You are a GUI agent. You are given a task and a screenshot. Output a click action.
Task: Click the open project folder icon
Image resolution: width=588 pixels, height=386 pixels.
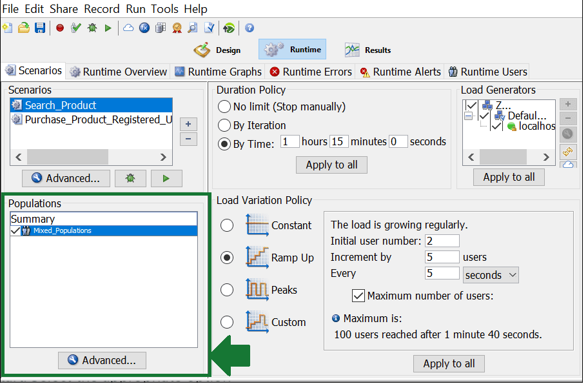point(24,28)
